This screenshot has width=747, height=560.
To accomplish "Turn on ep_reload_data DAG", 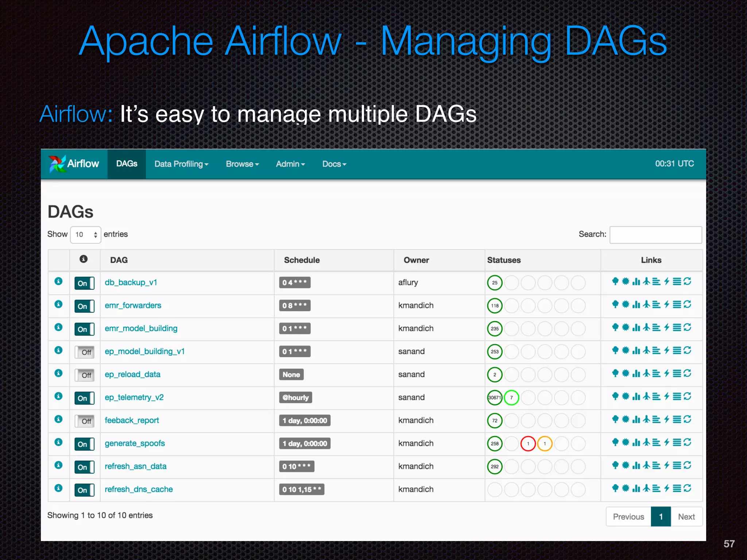I will 85,375.
